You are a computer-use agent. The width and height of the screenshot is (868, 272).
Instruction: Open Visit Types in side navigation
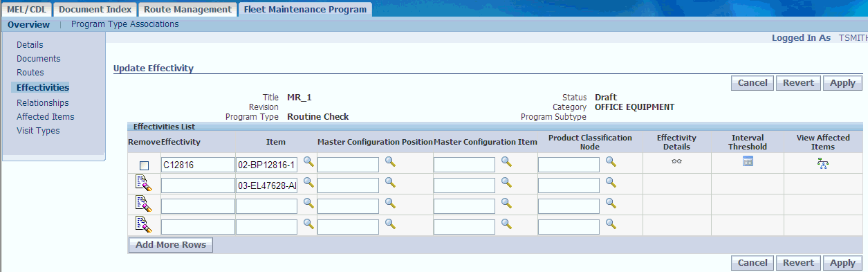pos(38,131)
